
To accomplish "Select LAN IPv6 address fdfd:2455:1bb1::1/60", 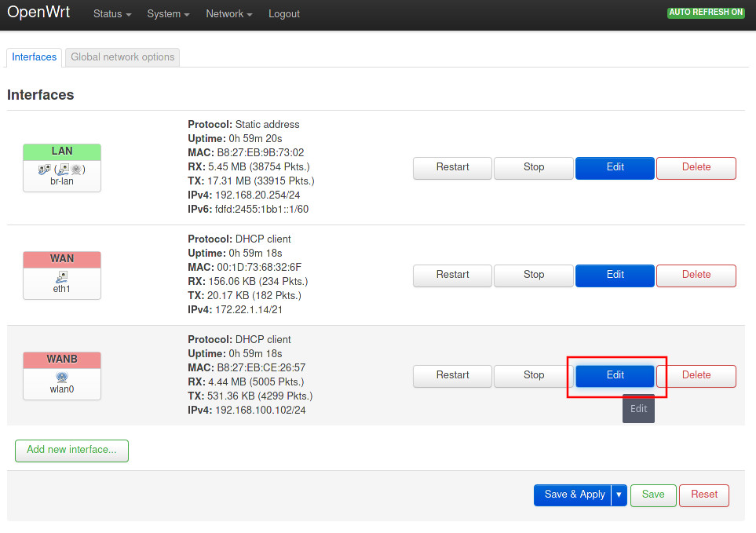I will (261, 209).
